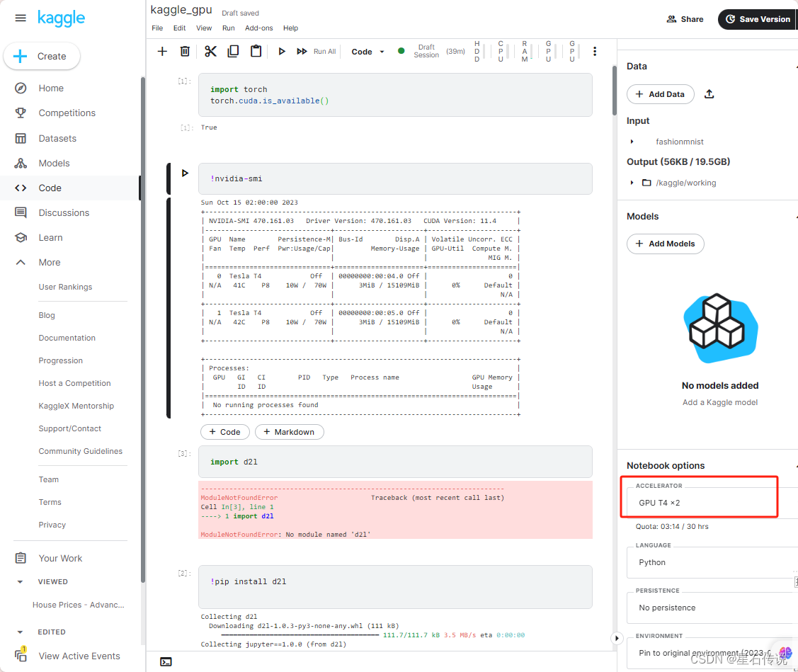
Task: Run the nvidia-smi cell play button
Action: pos(186,173)
